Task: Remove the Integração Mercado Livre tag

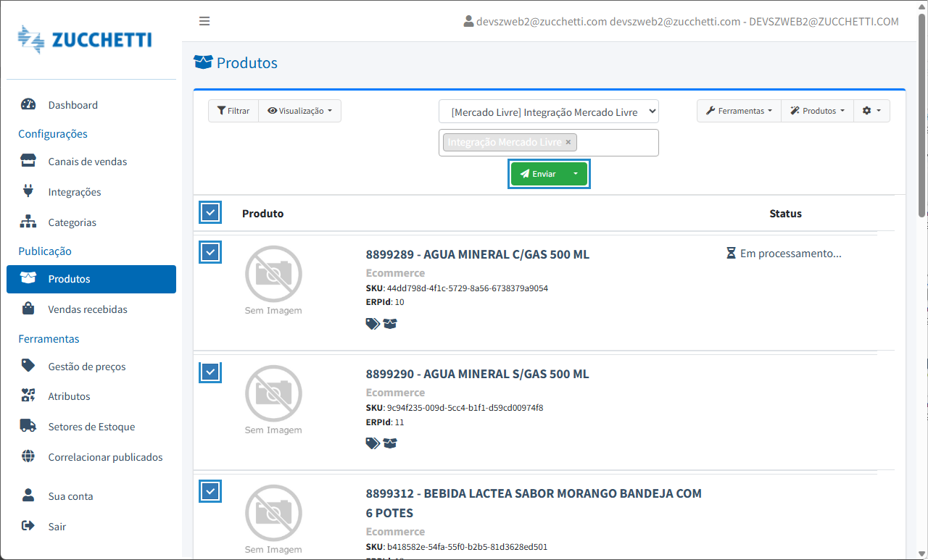Action: click(568, 142)
